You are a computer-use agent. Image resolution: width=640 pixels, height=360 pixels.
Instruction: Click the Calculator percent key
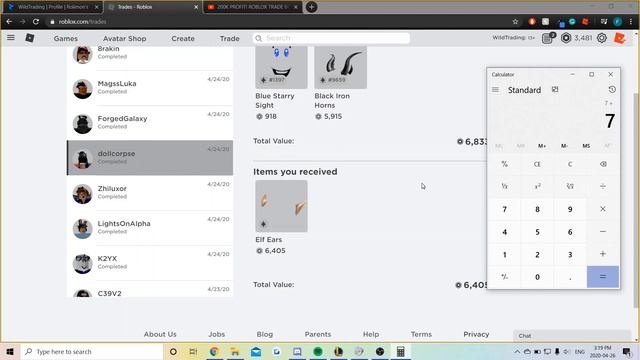504,164
